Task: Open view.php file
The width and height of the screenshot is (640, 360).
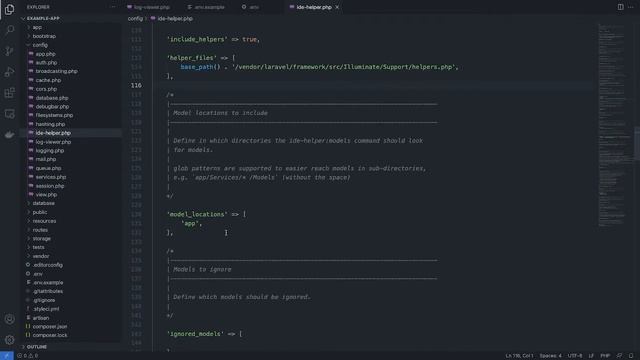Action: pos(46,195)
